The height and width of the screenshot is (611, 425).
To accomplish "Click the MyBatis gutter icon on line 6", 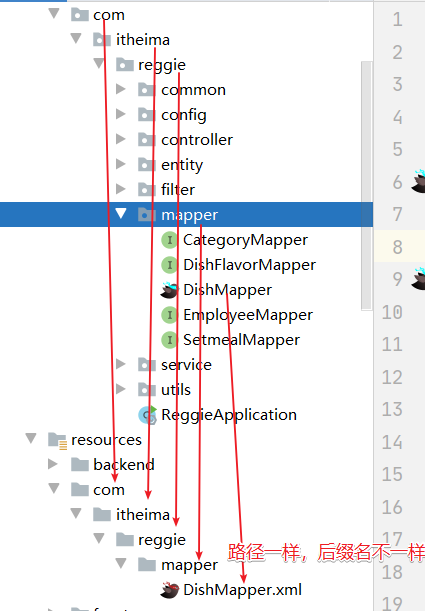I will tap(419, 181).
